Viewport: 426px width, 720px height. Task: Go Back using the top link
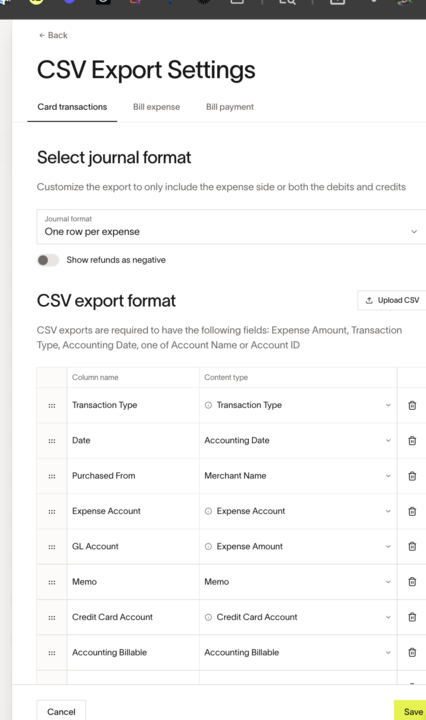click(x=53, y=35)
